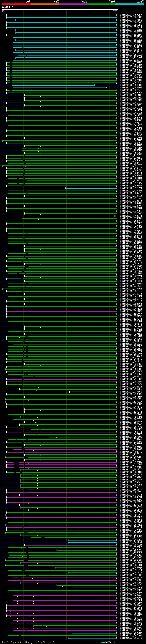Click the UniRef100_Q5ZF93 label
Viewport: 146px width, 644px height.
tap(131, 550)
